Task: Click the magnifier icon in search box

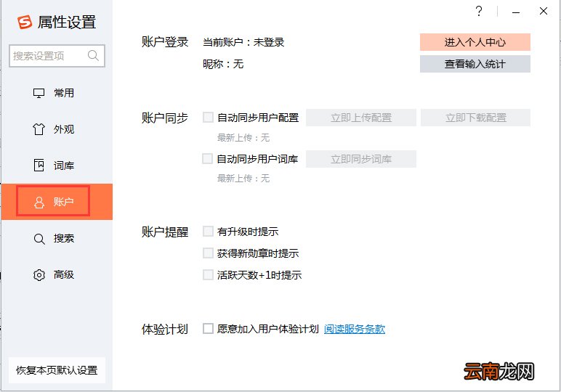Action: point(93,55)
